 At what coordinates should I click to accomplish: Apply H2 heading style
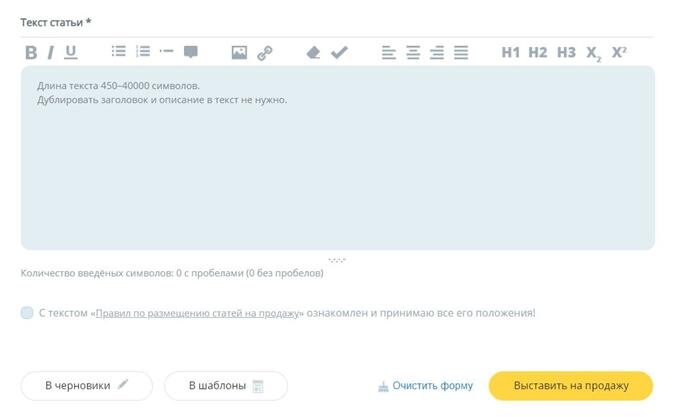[538, 52]
